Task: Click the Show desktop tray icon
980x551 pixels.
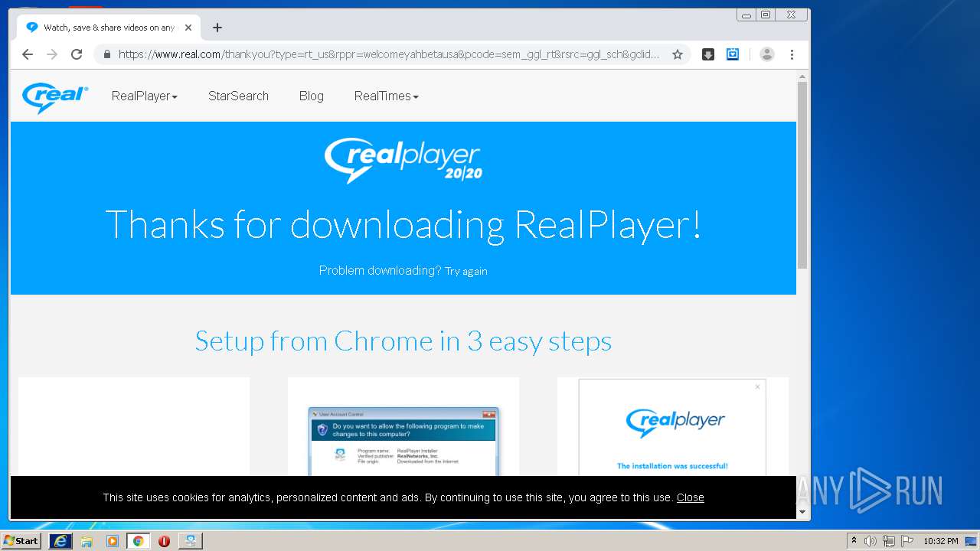Action: [972, 541]
